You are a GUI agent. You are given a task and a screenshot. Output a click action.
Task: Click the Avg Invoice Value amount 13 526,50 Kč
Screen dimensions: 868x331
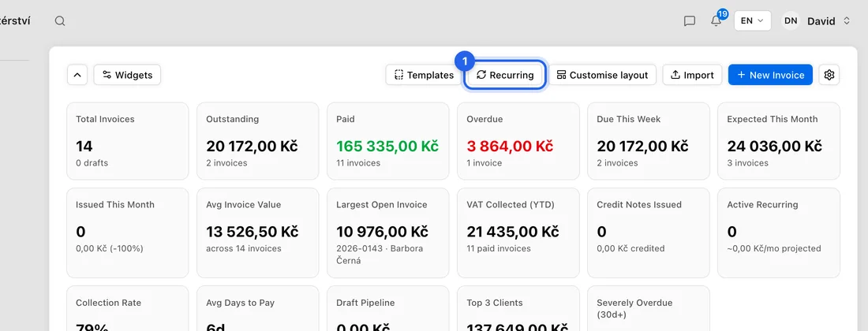point(252,232)
